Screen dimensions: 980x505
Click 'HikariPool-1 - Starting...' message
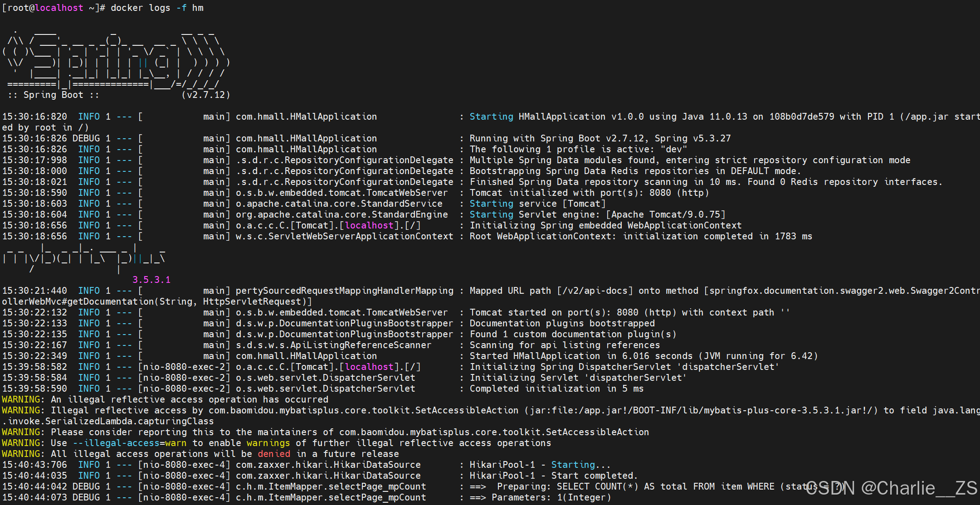pos(540,465)
